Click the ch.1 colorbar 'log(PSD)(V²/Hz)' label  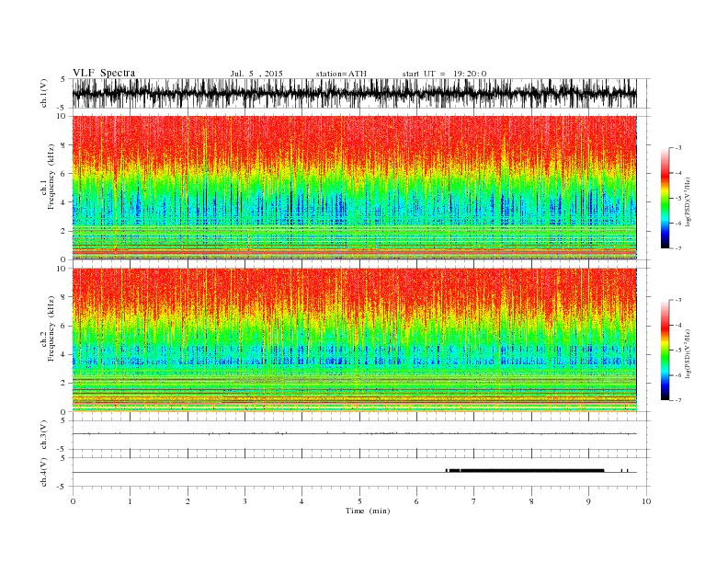688,201
